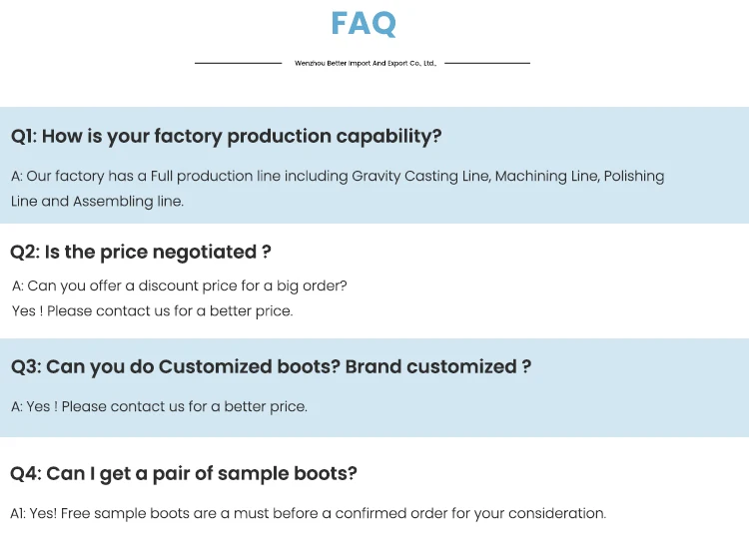This screenshot has width=749, height=560.
Task: Click the Q3 answer 'Yes ! Please contact us'
Action: [x=159, y=406]
